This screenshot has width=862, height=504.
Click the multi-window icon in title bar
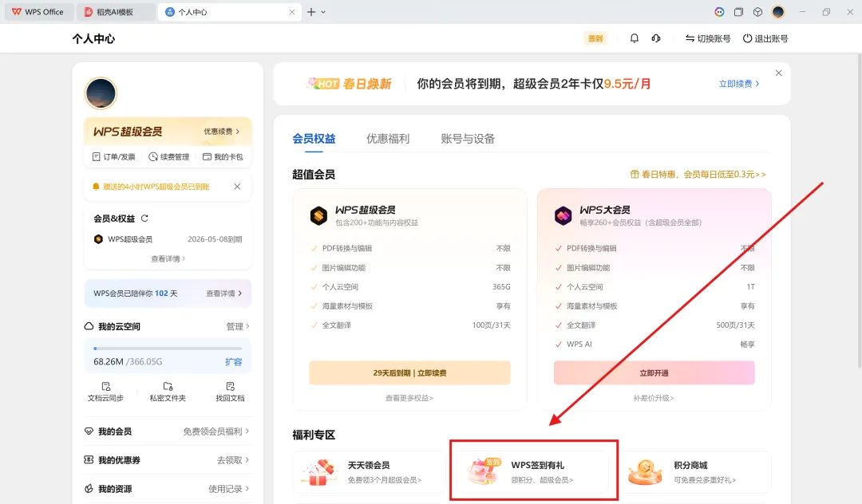tap(738, 11)
